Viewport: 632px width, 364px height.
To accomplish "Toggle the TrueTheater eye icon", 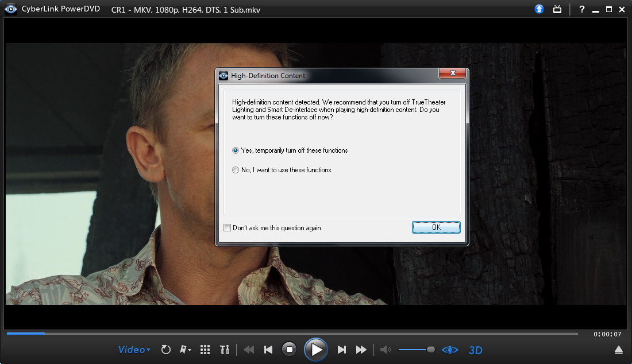I will pos(450,350).
